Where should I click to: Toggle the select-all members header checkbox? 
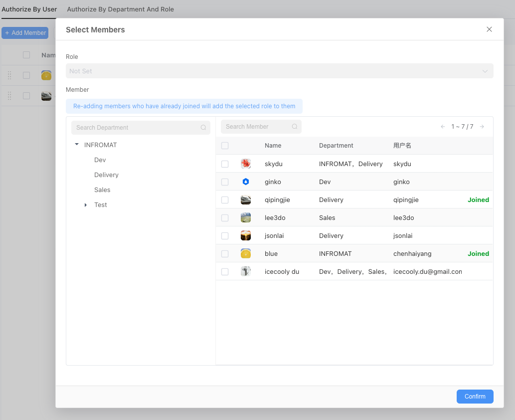pyautogui.click(x=225, y=146)
